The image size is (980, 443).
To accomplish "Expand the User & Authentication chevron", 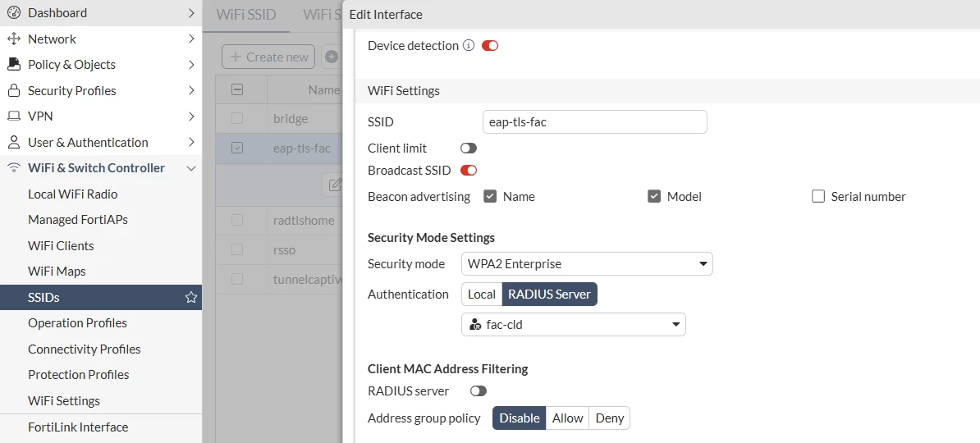I will coord(191,143).
